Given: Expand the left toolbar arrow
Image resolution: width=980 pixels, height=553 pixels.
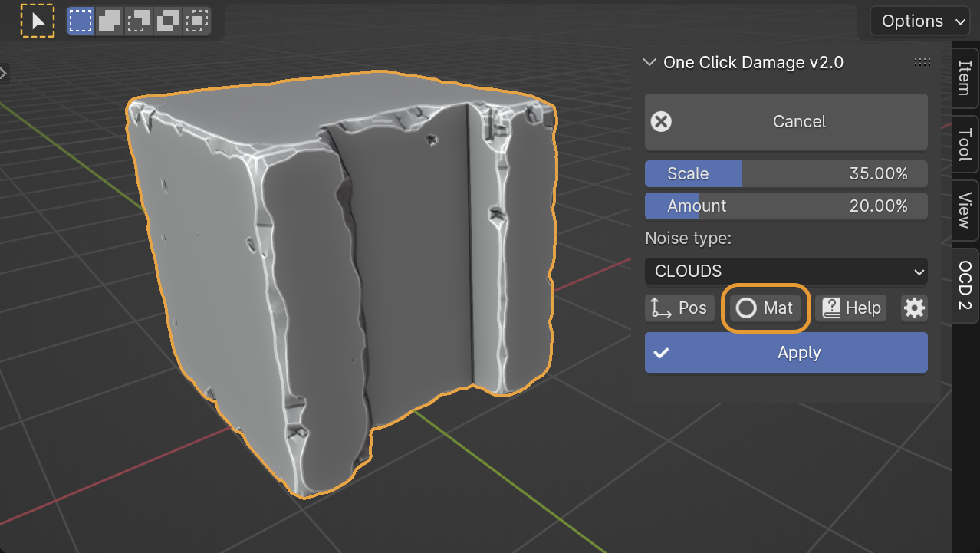Looking at the screenshot, I should pyautogui.click(x=3, y=74).
